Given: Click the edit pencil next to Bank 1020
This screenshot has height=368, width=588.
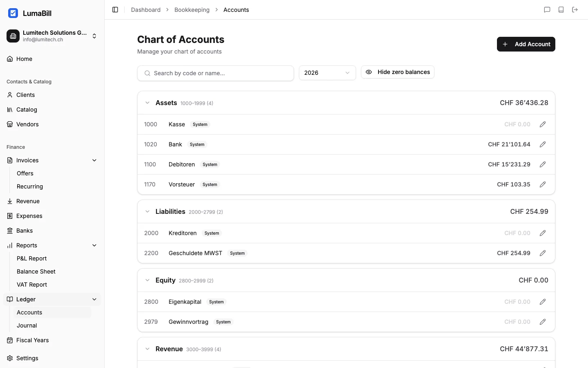Looking at the screenshot, I should [x=543, y=144].
